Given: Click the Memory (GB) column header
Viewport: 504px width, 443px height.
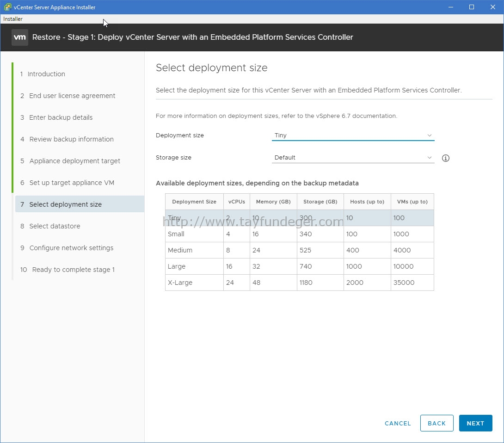Looking at the screenshot, I should tap(273, 202).
